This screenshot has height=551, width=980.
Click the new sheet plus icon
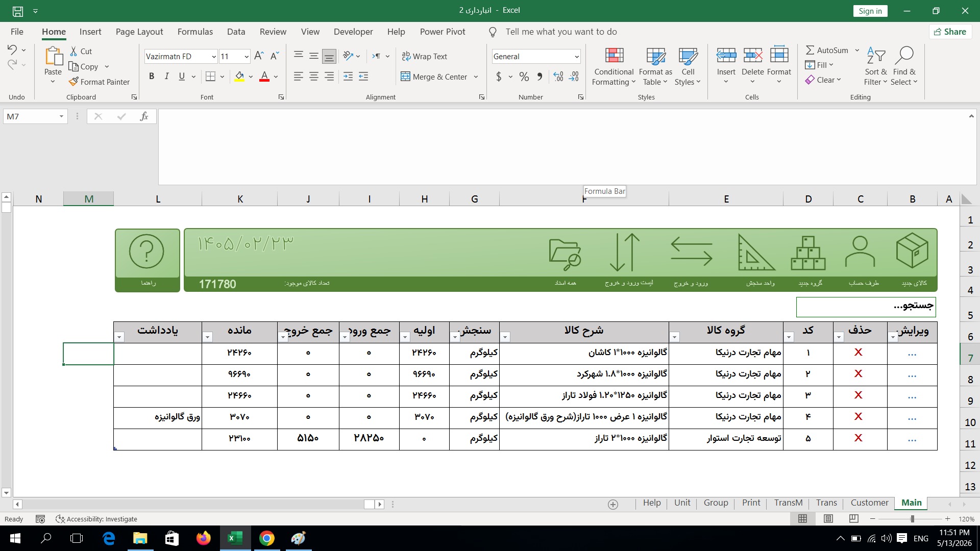(x=613, y=504)
